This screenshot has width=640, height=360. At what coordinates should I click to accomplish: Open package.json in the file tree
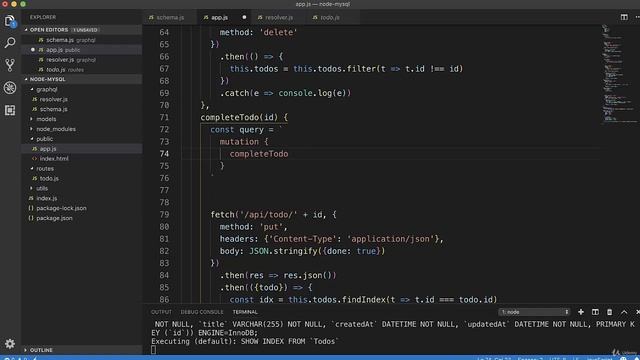[x=82, y=218]
